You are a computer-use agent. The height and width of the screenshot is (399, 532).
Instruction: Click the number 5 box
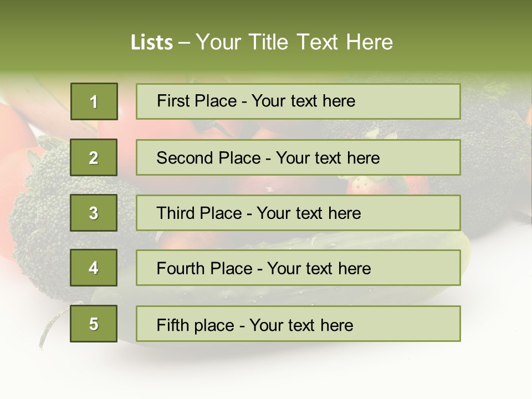[94, 324]
